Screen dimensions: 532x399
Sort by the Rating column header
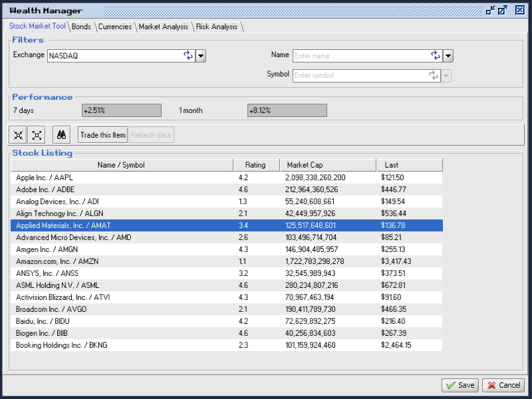(256, 165)
